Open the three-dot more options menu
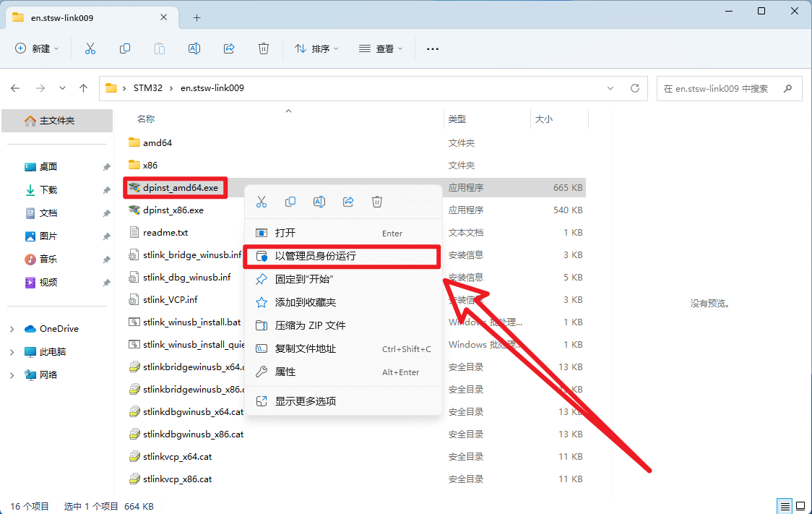812x514 pixels. (433, 48)
